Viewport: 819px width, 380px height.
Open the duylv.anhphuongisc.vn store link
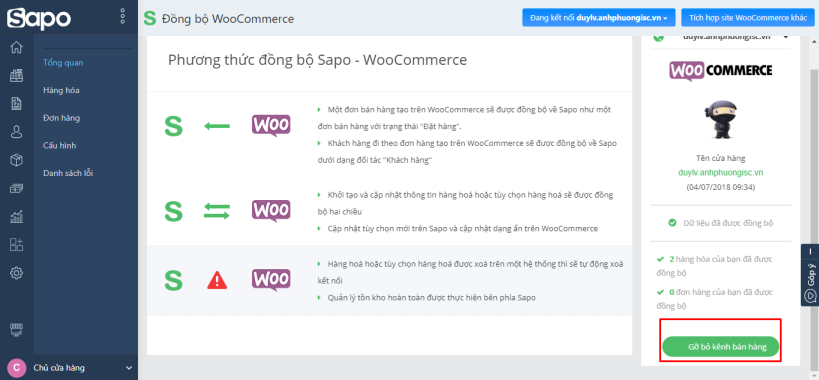tap(720, 172)
